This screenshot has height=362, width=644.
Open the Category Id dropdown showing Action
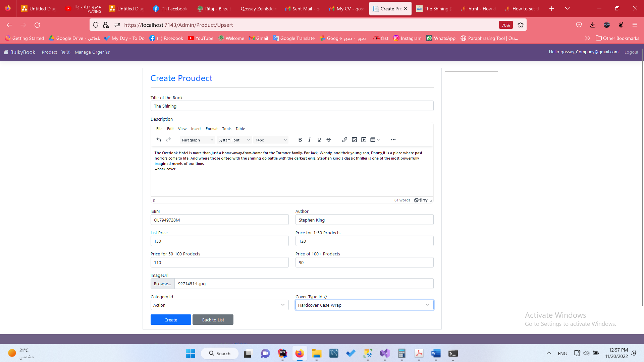219,305
